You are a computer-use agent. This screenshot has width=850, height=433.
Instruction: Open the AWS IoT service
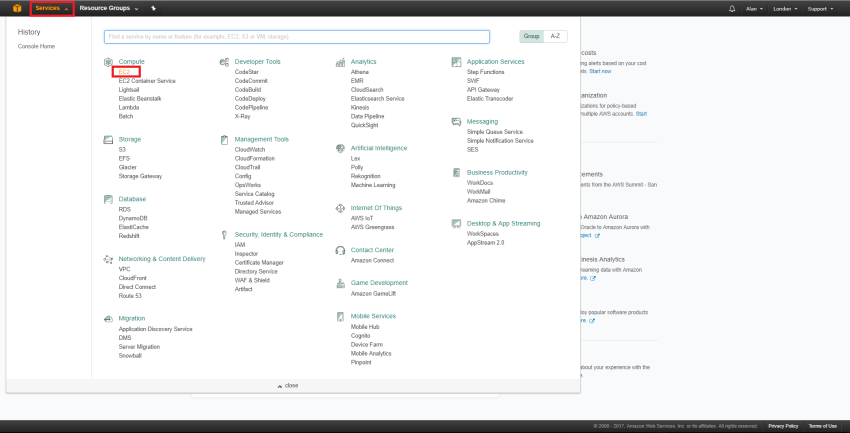pos(362,218)
